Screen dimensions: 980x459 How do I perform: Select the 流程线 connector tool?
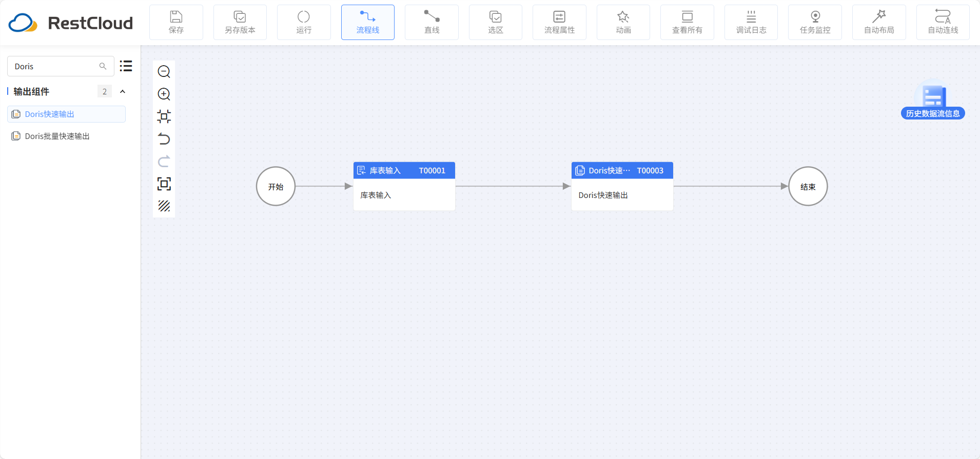pyautogui.click(x=368, y=23)
